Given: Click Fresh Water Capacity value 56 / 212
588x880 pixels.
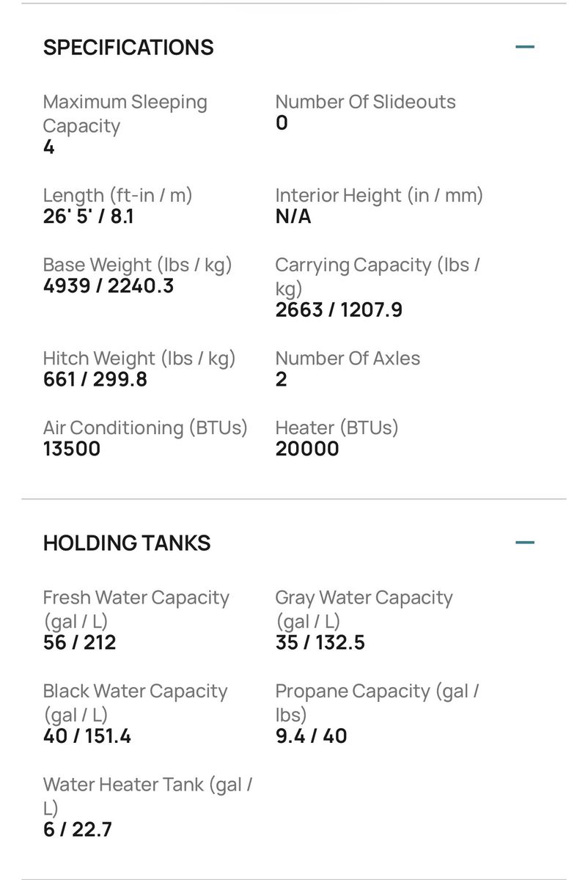Looking at the screenshot, I should pos(79,643).
